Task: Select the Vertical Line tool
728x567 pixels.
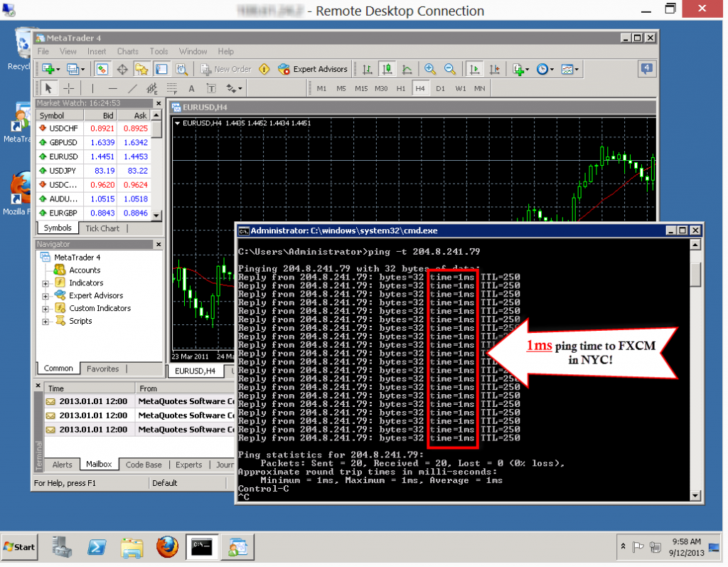Action: 92,88
